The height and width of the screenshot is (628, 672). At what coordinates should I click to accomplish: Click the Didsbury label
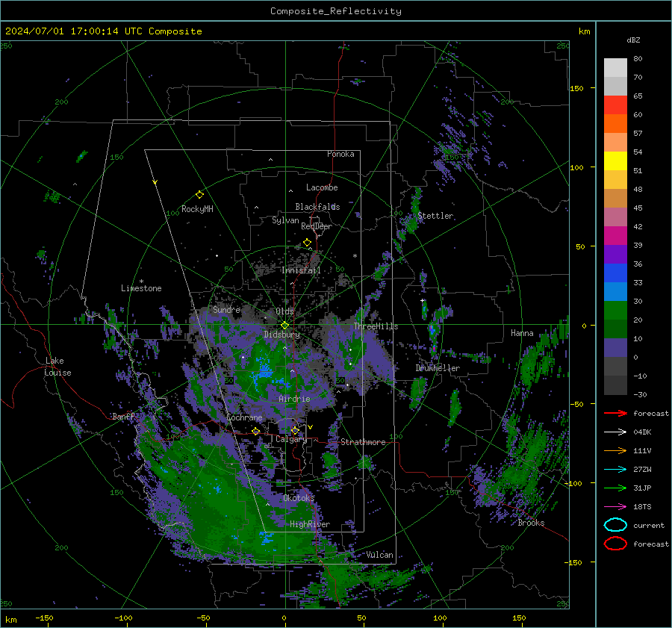[282, 335]
